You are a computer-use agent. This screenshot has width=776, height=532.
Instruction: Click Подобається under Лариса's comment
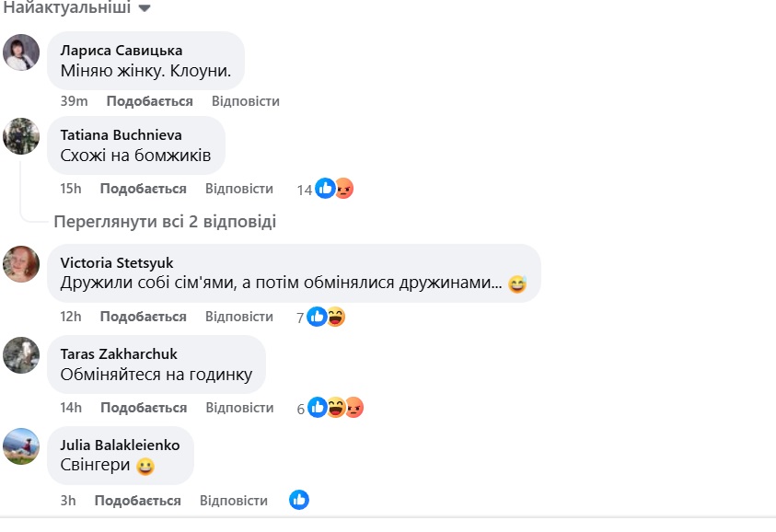[149, 100]
